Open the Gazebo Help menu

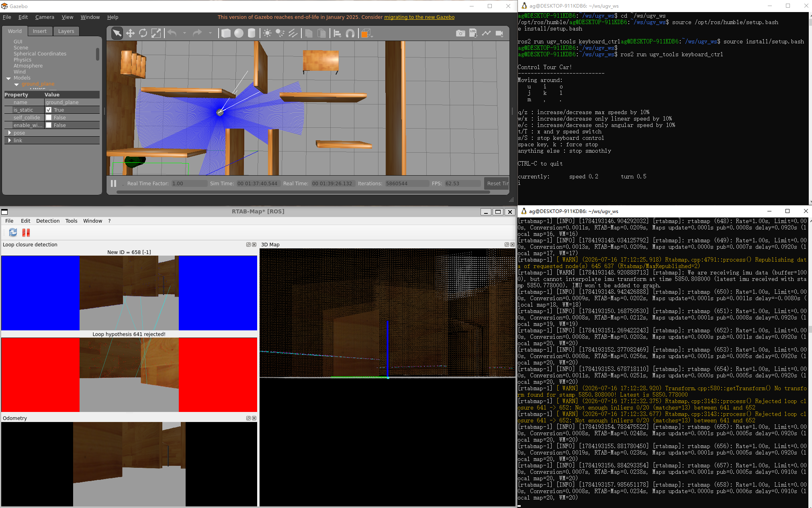(112, 17)
